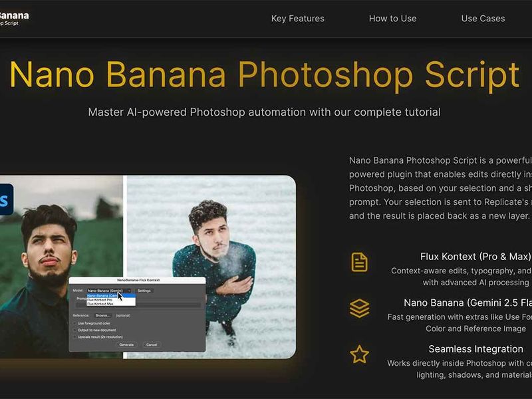
Task: Click the 'Master AI-powered Photoshop automation' subtitle
Action: [264, 112]
